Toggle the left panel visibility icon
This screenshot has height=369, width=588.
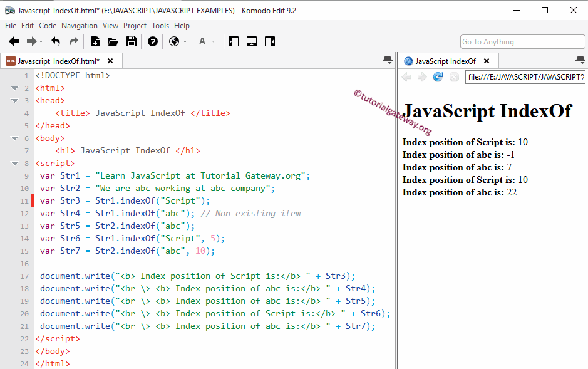233,41
